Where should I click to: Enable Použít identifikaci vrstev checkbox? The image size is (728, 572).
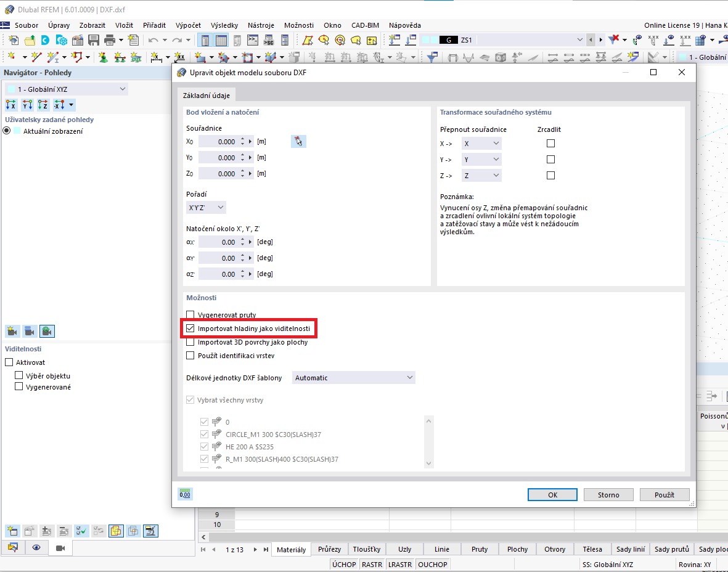click(x=190, y=356)
